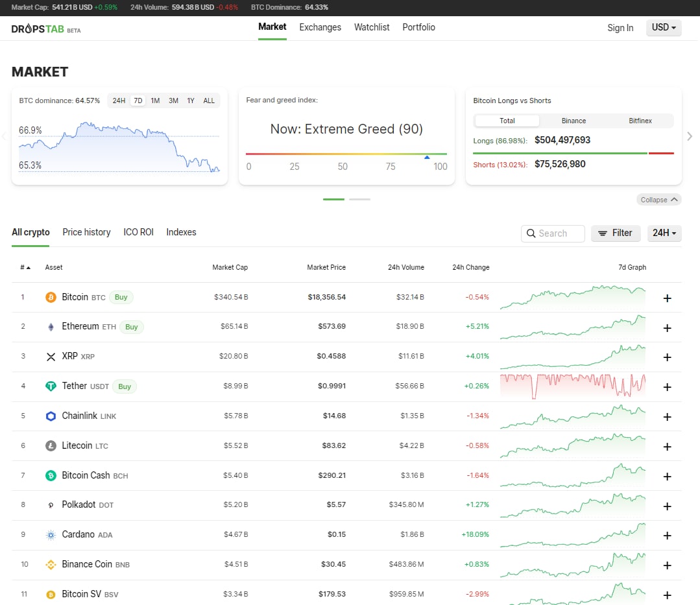Select Bitfinex in Longs vs Shorts

click(640, 121)
